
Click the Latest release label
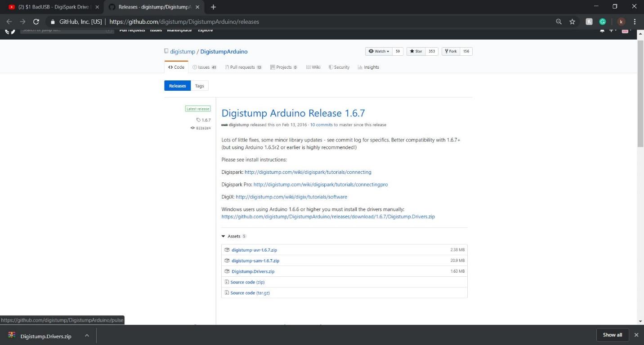point(198,109)
